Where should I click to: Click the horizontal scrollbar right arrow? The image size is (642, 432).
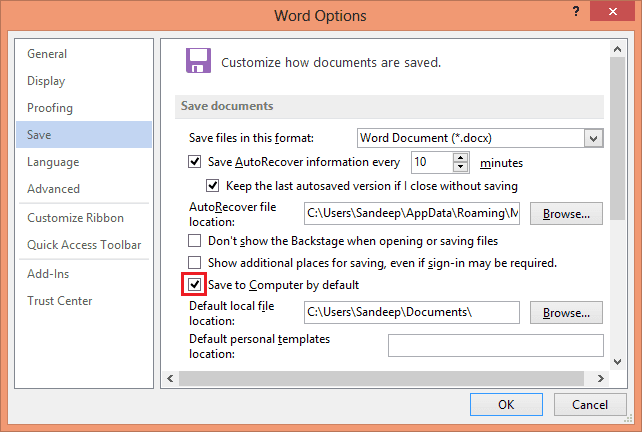(601, 378)
